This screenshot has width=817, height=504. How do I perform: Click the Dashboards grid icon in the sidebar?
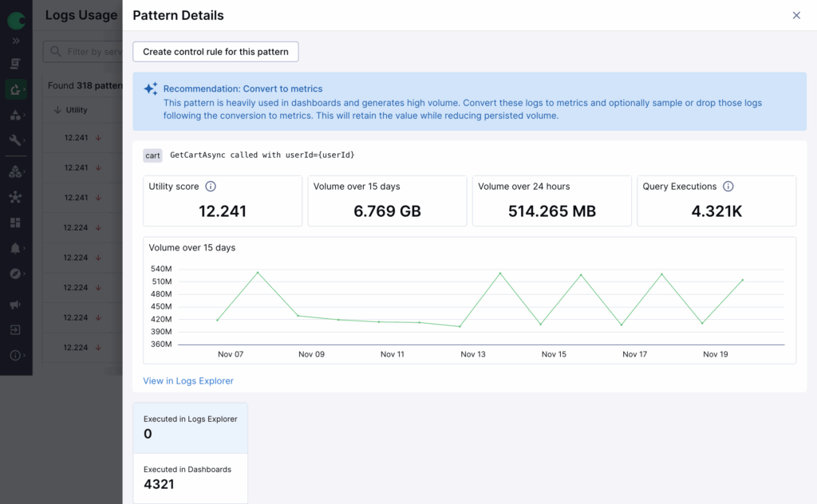tap(16, 222)
